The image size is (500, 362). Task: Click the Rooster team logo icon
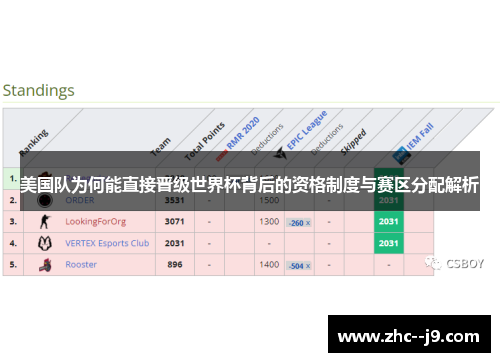pyautogui.click(x=45, y=265)
